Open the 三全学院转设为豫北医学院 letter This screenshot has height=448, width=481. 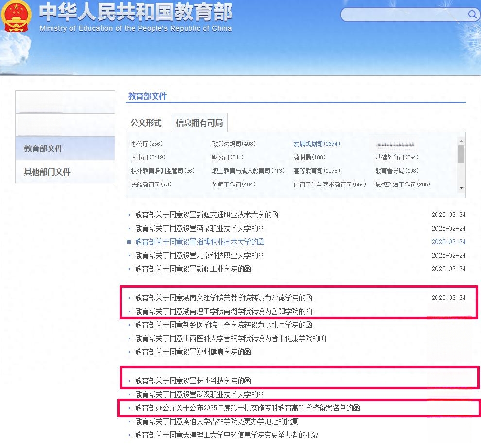click(x=224, y=325)
